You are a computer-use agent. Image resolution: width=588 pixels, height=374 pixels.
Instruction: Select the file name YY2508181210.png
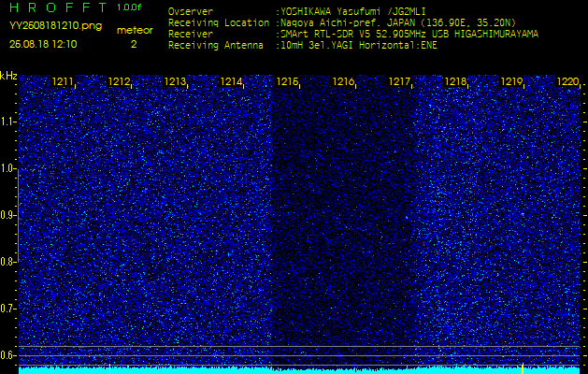click(x=55, y=26)
